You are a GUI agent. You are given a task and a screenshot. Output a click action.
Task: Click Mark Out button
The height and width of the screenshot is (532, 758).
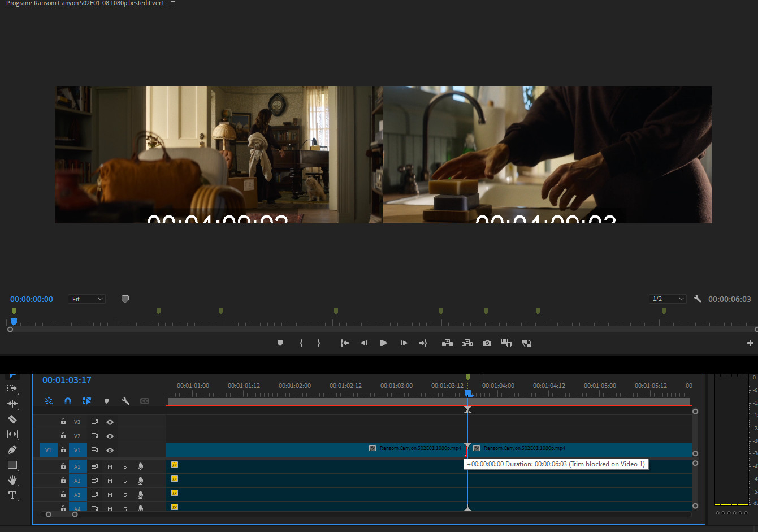coord(319,343)
